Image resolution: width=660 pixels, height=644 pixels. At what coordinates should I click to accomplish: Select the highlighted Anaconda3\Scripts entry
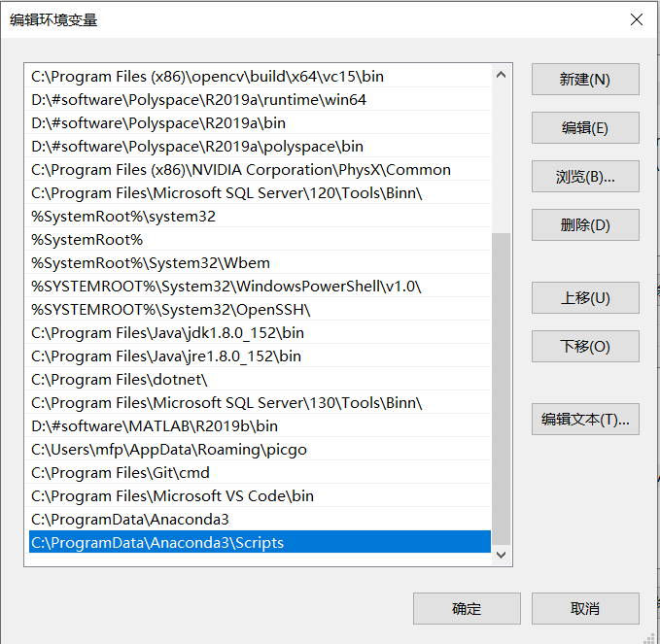260,542
